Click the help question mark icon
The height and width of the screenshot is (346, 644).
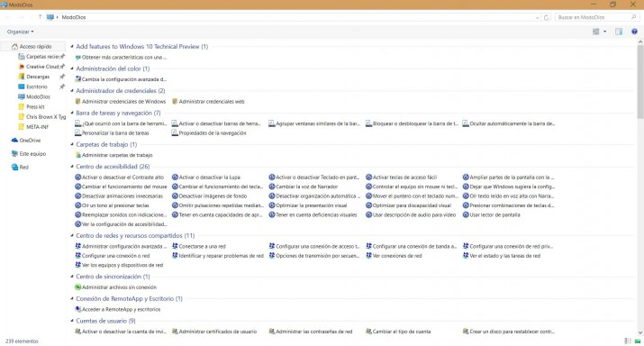tap(634, 32)
